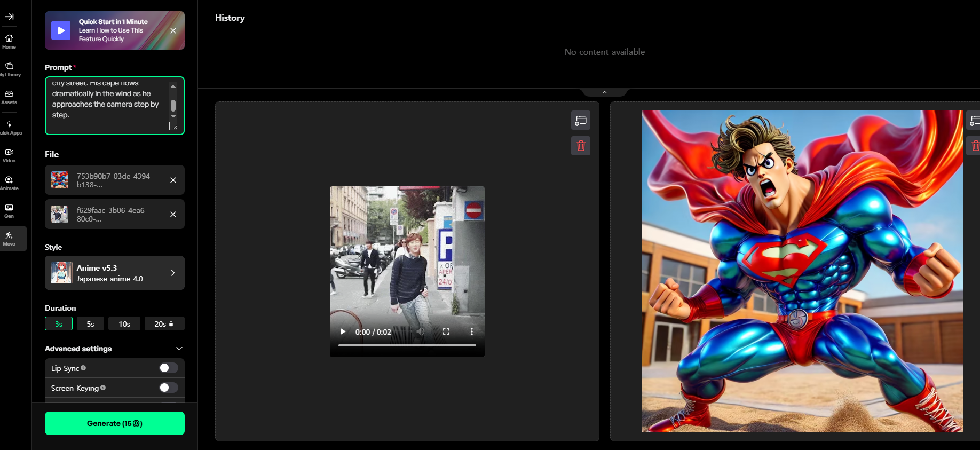Toggle Screen Keying switch
Image resolution: width=980 pixels, height=450 pixels.
(x=169, y=388)
